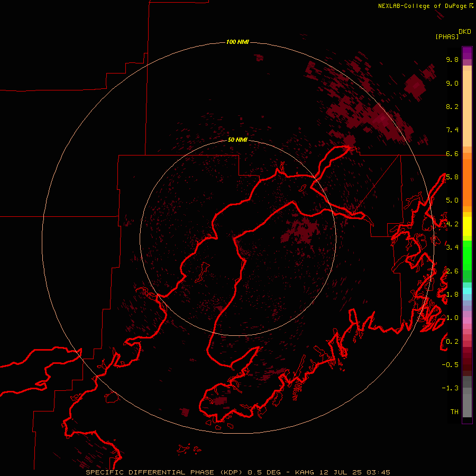The image size is (476, 476).
Task: Click the 100 NMI range ring label
Action: pos(237,42)
